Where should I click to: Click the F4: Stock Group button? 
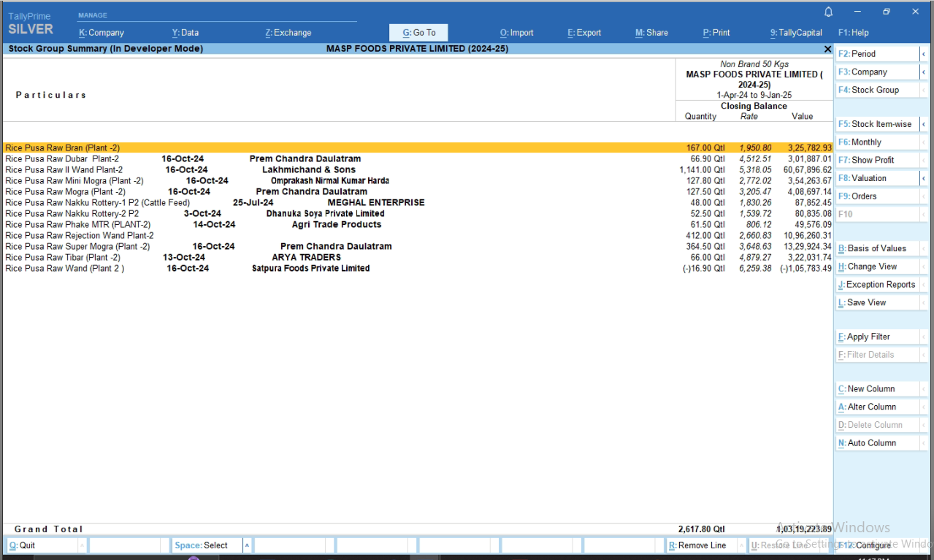877,90
